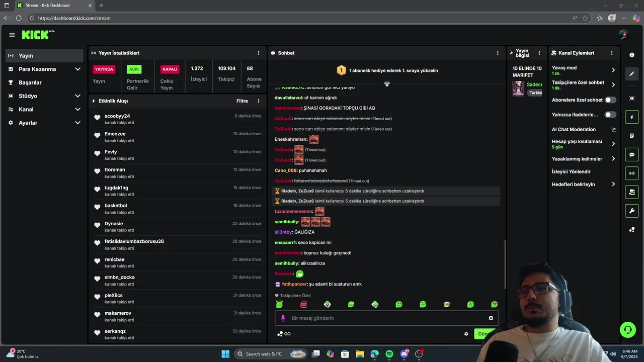The image size is (644, 362).
Task: Click the KAPALI Çoklu Yayın badge
Action: [x=170, y=69]
